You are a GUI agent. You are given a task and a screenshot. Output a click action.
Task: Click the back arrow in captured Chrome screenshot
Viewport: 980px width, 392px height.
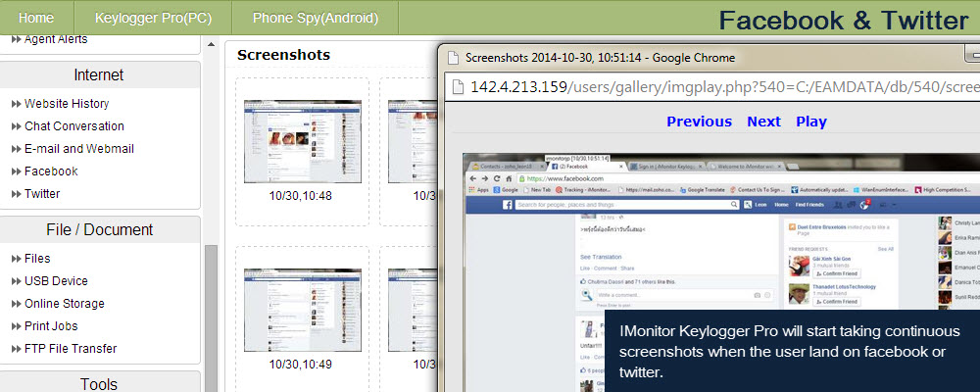click(473, 178)
